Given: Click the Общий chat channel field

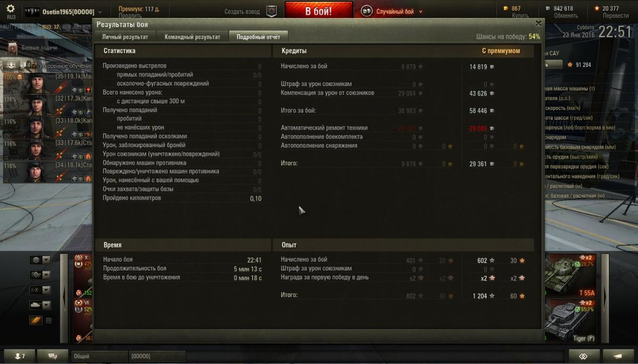Looking at the screenshot, I should (99, 356).
